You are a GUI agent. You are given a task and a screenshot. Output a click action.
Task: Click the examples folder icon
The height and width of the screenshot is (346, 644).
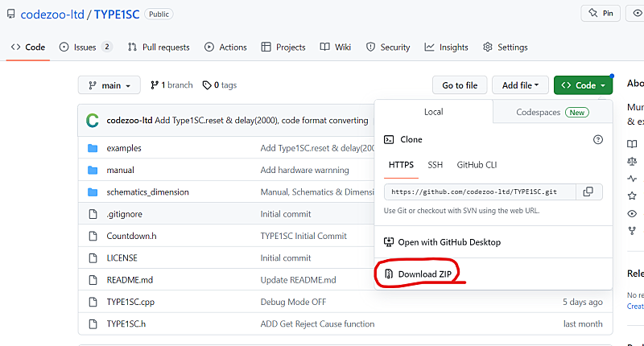[x=93, y=148]
